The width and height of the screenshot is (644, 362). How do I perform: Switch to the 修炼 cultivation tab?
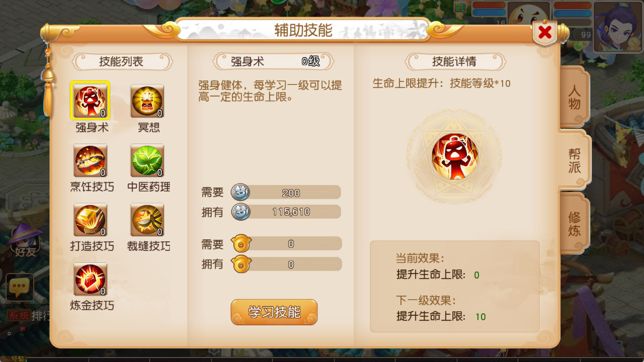coord(574,224)
